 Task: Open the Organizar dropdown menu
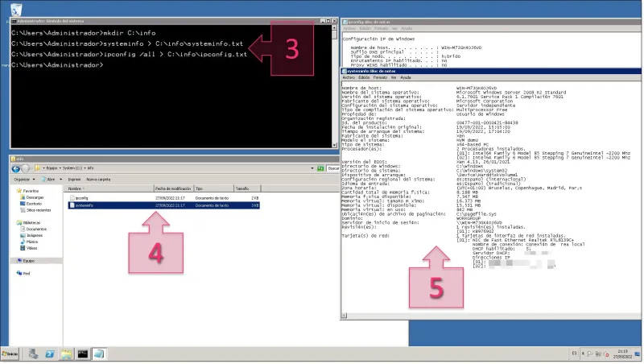[x=23, y=179]
